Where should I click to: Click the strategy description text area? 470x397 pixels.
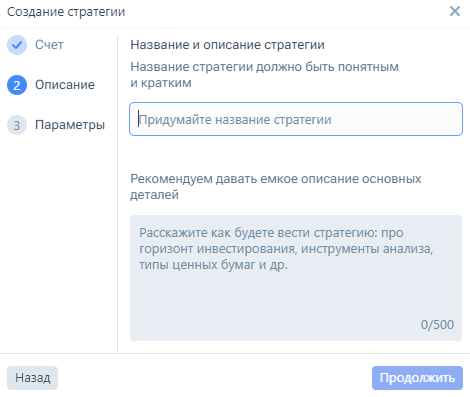296,278
